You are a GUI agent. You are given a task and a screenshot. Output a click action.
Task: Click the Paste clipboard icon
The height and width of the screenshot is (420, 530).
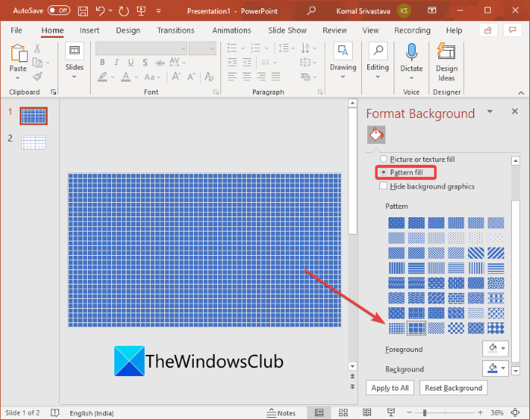tap(19, 54)
